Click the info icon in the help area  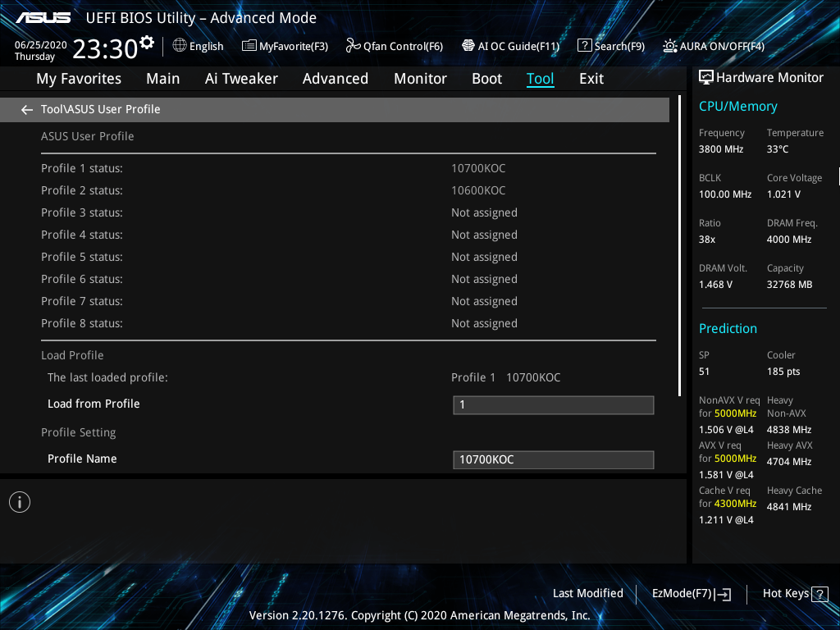pos(20,502)
